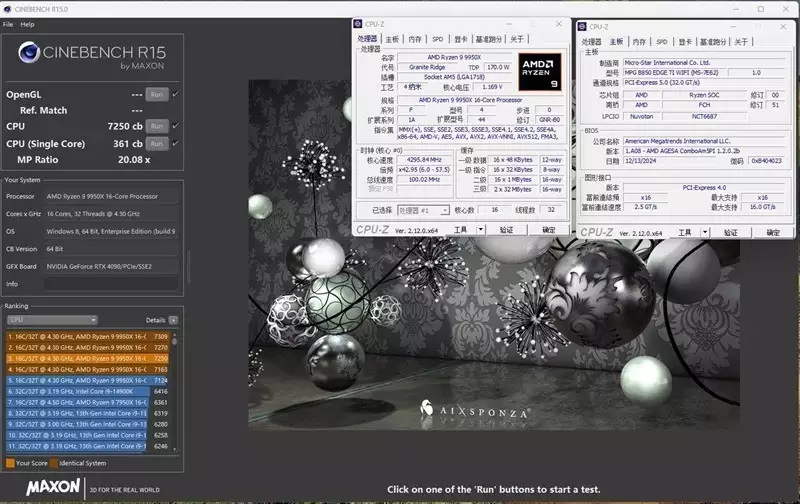Screen dimensions: 800x504
Task: Click the second CPU-Z window title icon
Action: (582, 27)
